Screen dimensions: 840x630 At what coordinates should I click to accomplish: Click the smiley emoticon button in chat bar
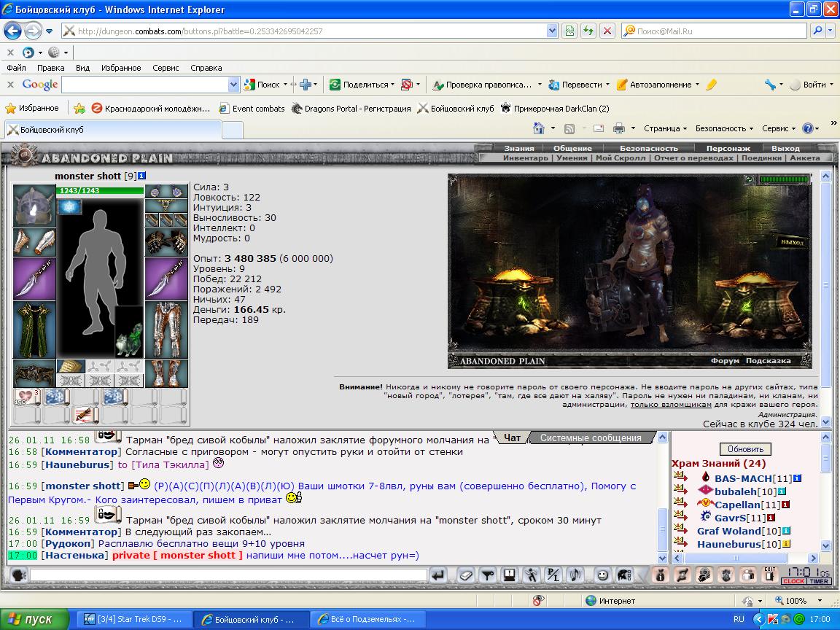coord(602,575)
